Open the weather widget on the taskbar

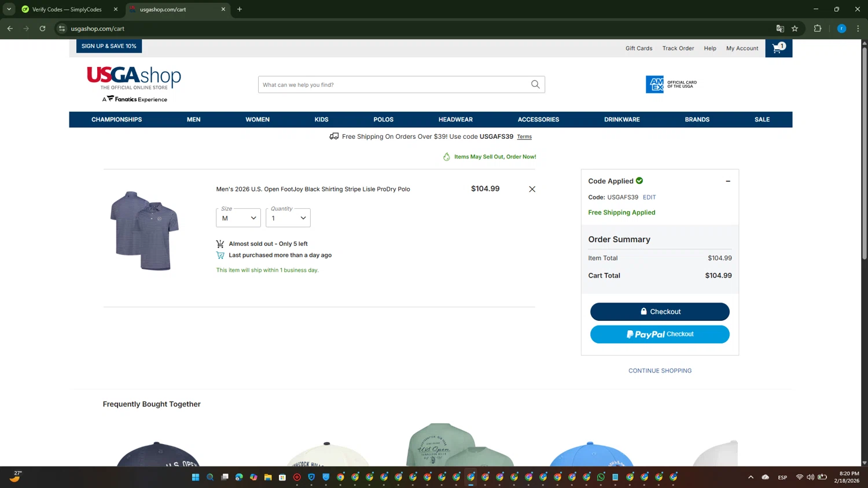pos(16,476)
